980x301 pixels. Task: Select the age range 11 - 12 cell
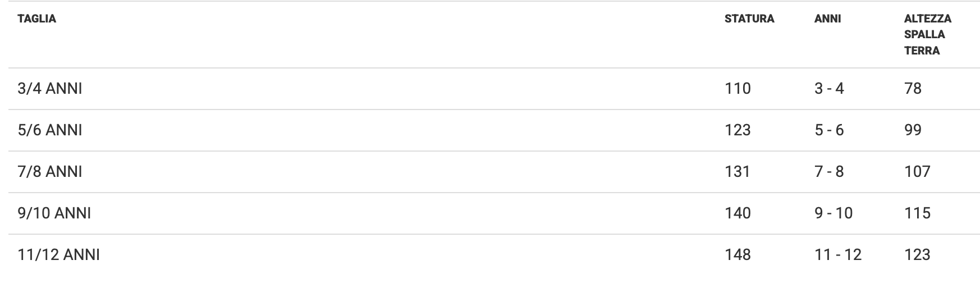pyautogui.click(x=838, y=255)
